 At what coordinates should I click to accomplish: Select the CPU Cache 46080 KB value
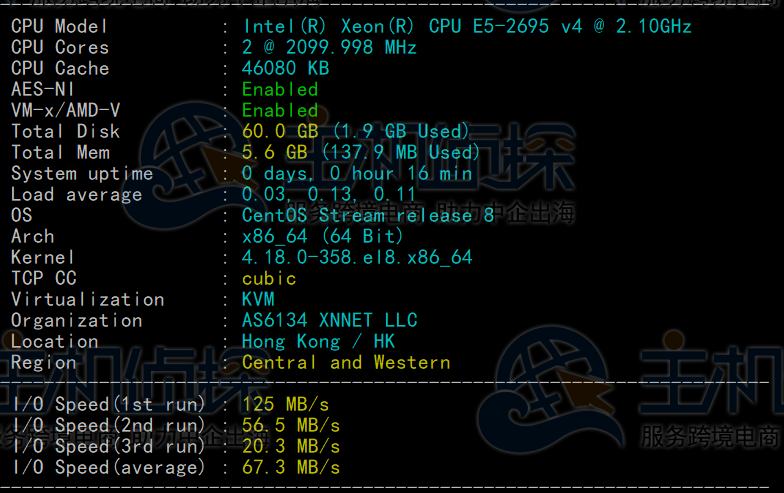[285, 69]
